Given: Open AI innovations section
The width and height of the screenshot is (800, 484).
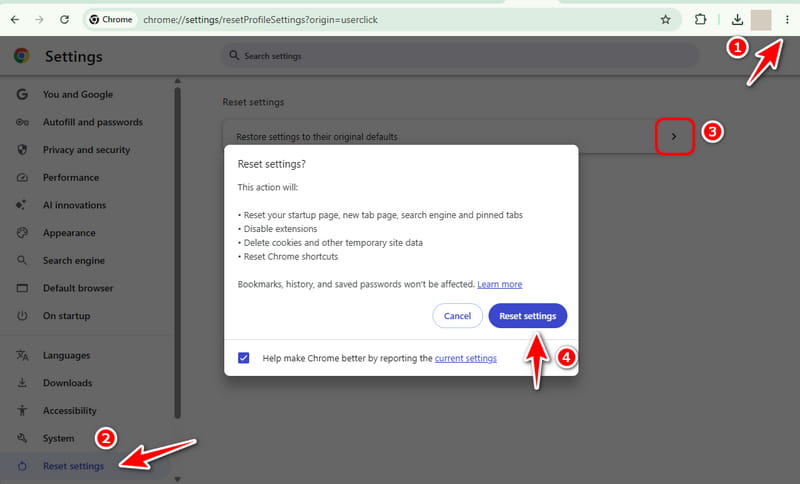Looking at the screenshot, I should 74,205.
